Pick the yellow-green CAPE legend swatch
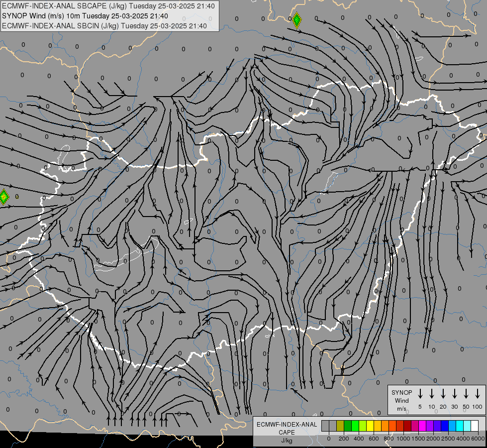Screen dimensions: 487x448 (363, 426)
